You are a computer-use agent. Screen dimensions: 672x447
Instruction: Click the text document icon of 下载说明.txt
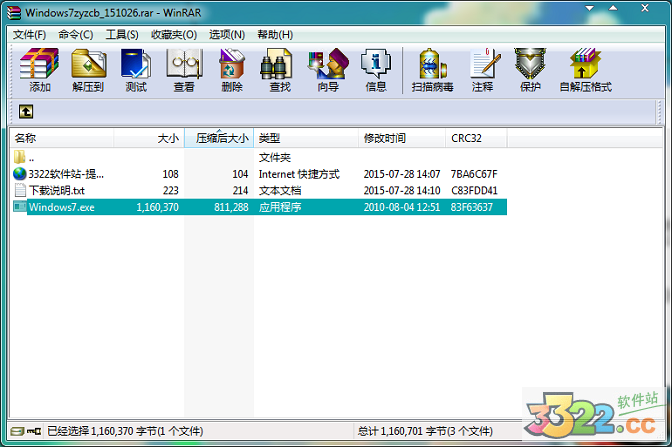(20, 190)
